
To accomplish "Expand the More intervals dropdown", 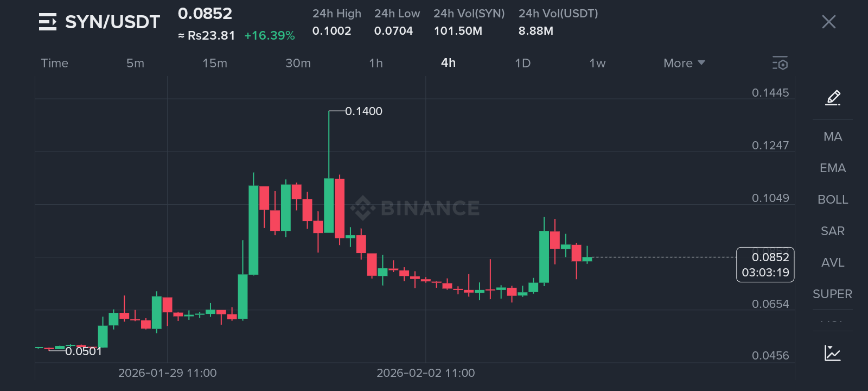I will pos(684,63).
